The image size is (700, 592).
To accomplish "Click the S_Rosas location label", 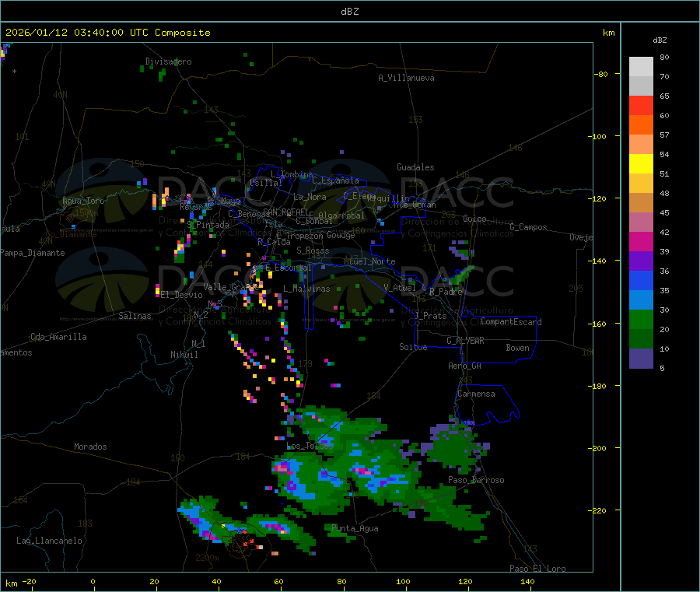I will (x=313, y=250).
